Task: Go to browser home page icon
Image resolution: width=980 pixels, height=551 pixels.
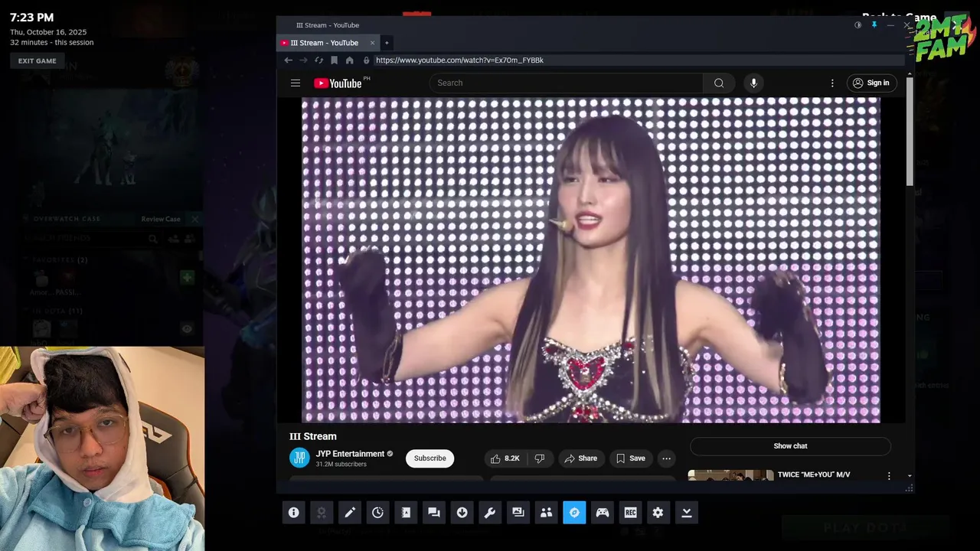Action: point(349,60)
